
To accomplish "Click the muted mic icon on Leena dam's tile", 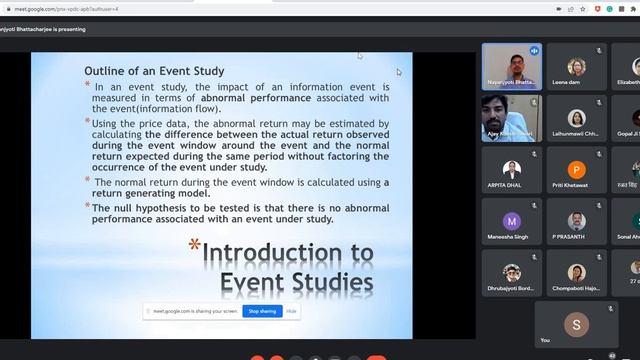I will pyautogui.click(x=599, y=51).
